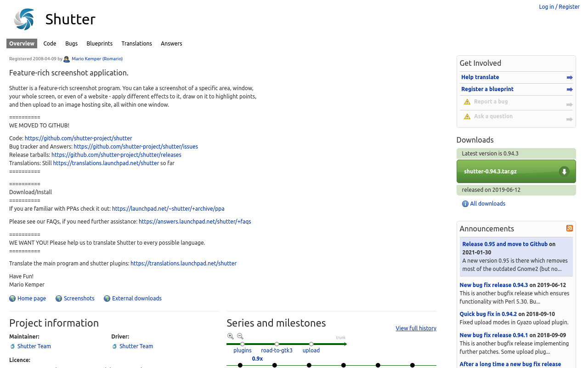Open the translations link after 'Translate the main program and shutter plugins'
This screenshot has height=368, width=588.
click(x=183, y=263)
